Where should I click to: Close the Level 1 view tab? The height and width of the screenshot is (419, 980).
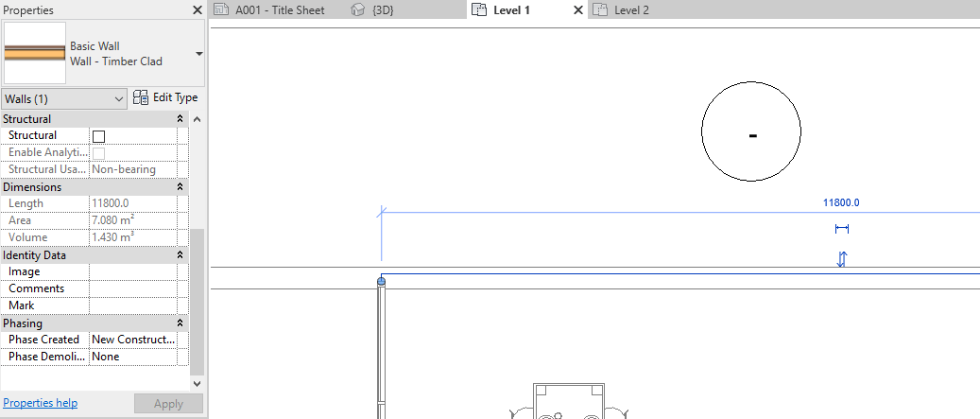point(577,10)
